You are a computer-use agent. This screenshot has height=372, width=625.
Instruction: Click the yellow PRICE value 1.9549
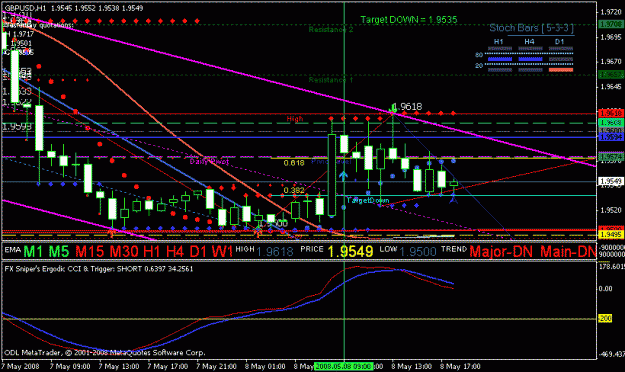[x=350, y=251]
